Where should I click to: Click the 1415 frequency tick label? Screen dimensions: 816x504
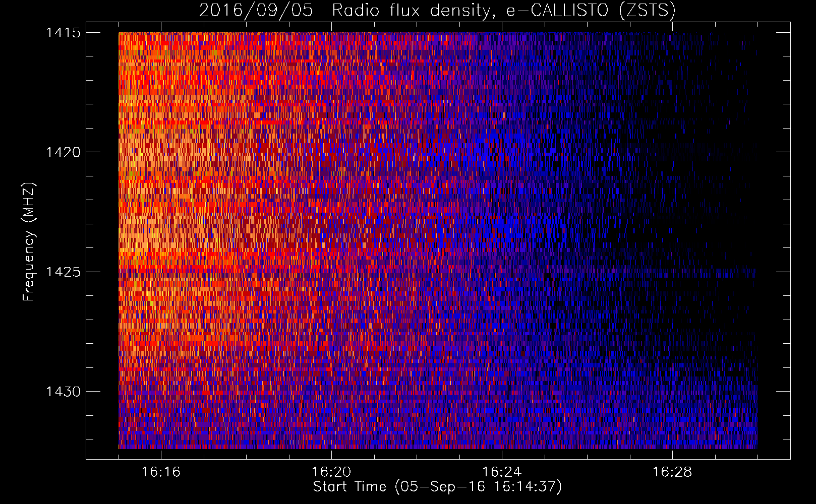(x=64, y=33)
